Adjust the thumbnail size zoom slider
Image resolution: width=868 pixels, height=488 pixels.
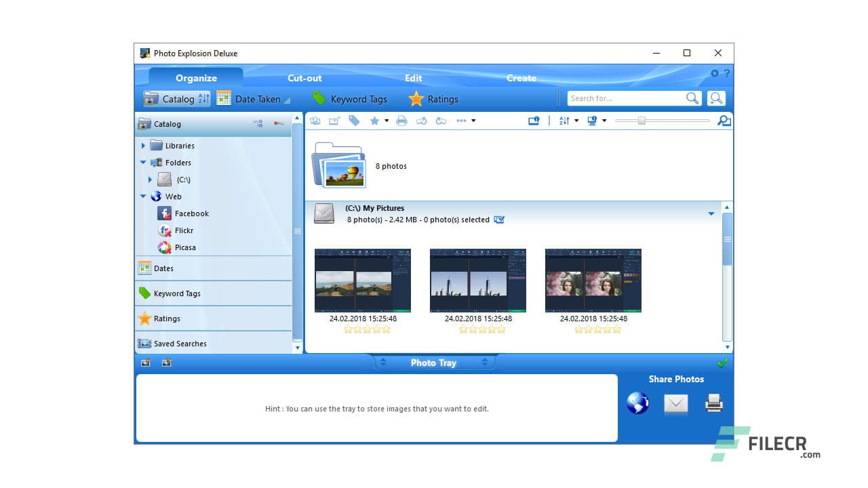click(x=641, y=120)
